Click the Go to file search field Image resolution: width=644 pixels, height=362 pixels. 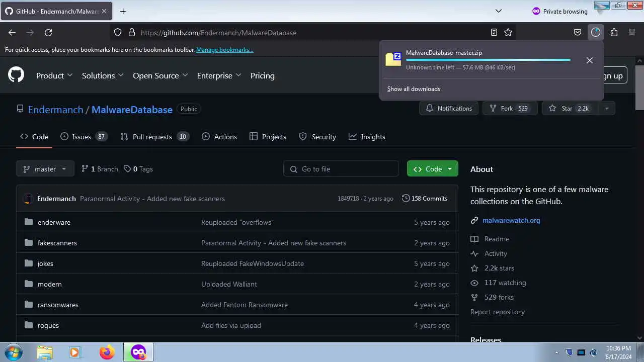click(341, 169)
